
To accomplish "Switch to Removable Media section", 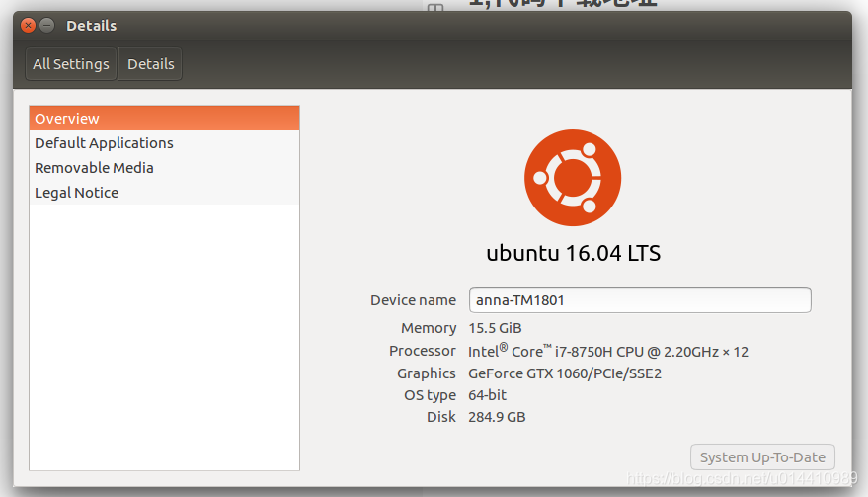I will pyautogui.click(x=164, y=168).
